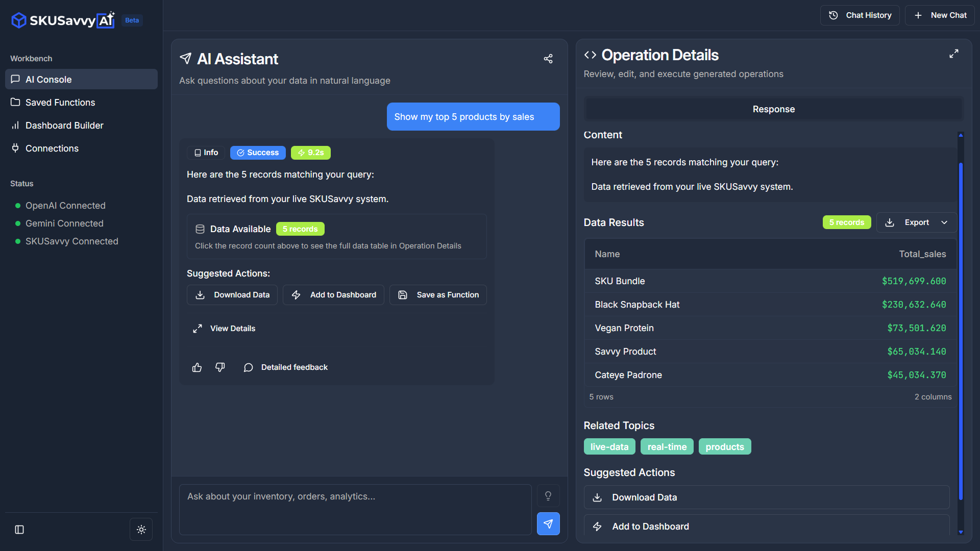980x551 pixels.
Task: Click the expand icon on Operation Details
Action: (954, 53)
